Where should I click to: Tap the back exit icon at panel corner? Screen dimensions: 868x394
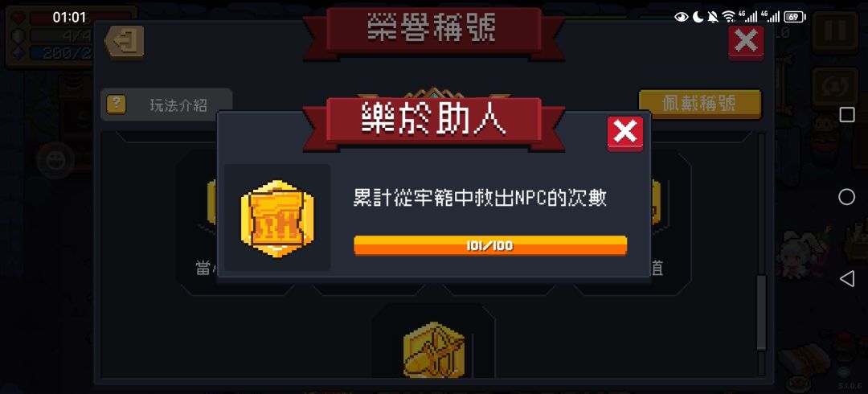click(x=125, y=42)
